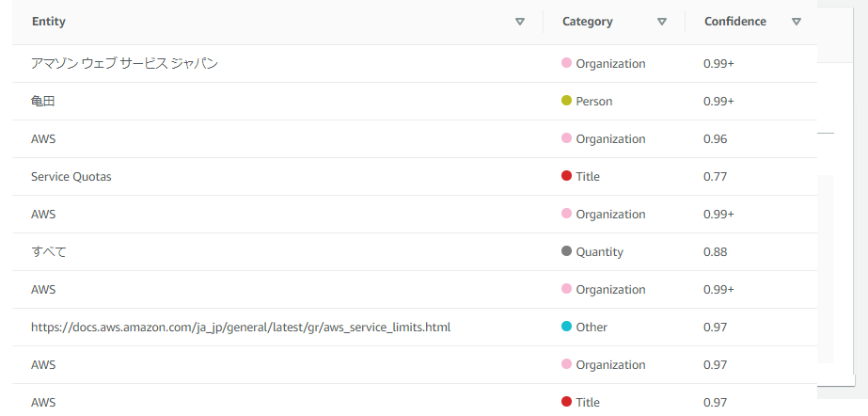Select Organization category in アマゾン ウェブ サービス row

pyautogui.click(x=610, y=64)
